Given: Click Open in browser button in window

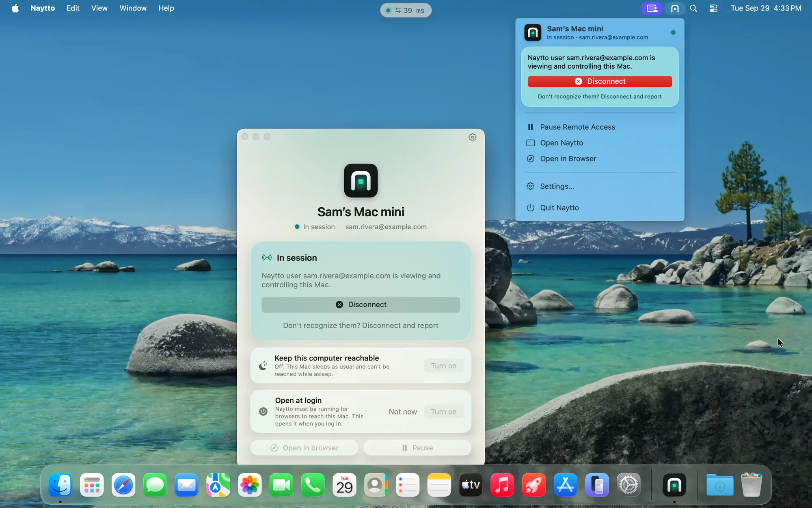Looking at the screenshot, I should pos(304,448).
